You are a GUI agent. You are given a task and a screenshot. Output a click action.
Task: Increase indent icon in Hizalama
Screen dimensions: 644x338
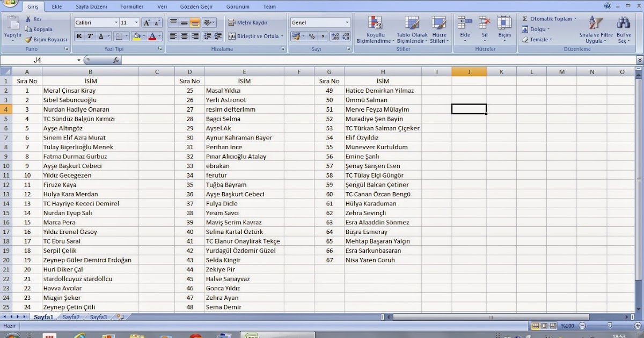[x=218, y=36]
